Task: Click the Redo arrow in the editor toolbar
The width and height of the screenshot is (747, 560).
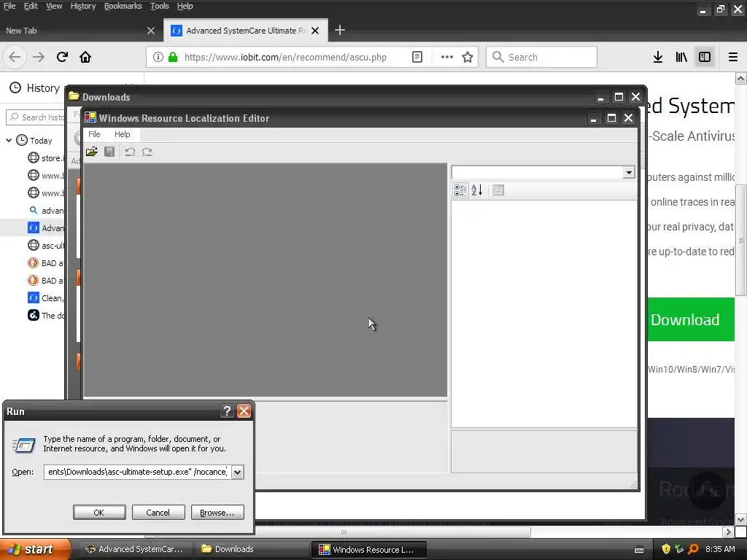Action: click(x=147, y=152)
